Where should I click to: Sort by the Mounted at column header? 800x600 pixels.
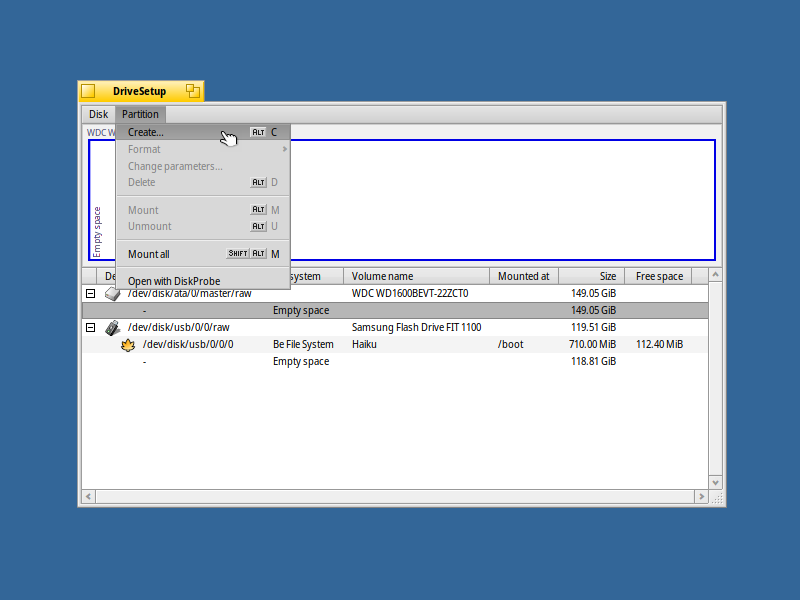coord(524,276)
